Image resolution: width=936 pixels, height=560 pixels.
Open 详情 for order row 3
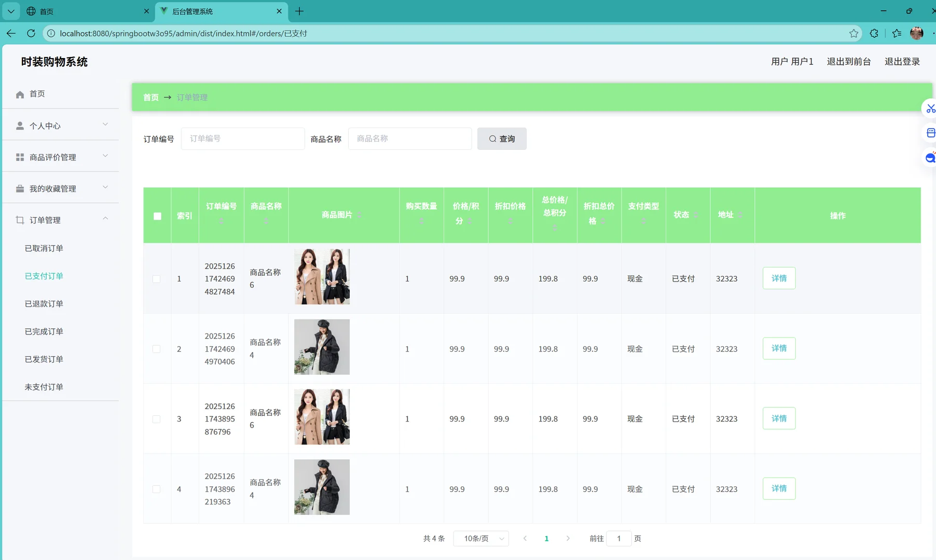click(779, 418)
